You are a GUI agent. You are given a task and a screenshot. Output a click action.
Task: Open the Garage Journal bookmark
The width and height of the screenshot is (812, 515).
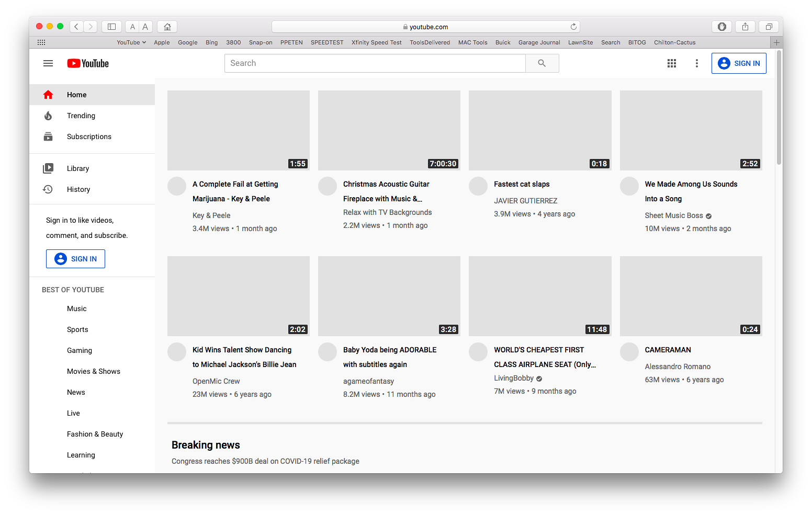click(539, 42)
